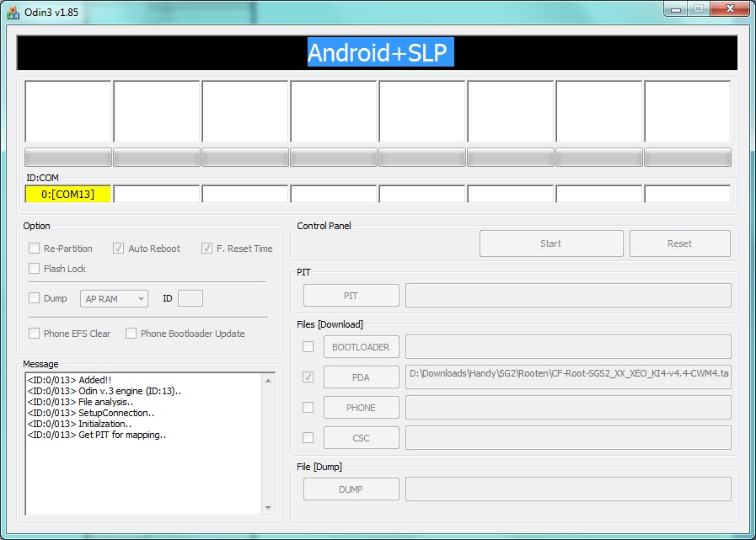Click the BOOTLOADER file button

pyautogui.click(x=361, y=347)
